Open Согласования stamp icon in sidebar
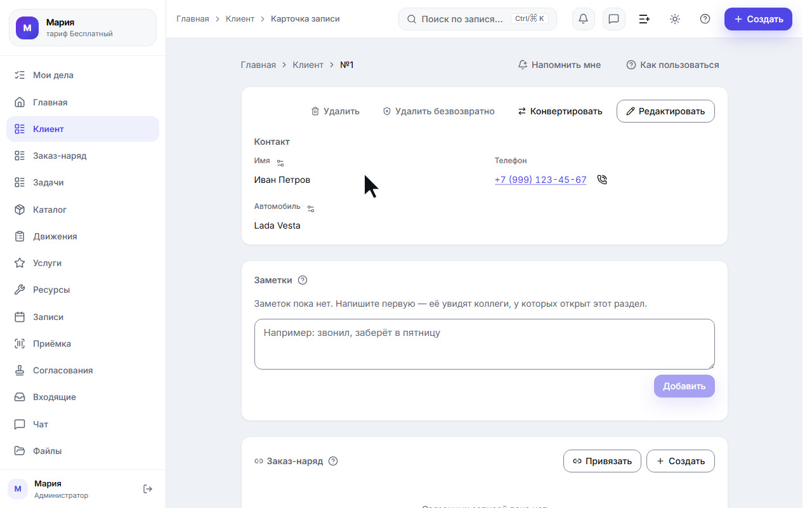The width and height of the screenshot is (812, 508). point(20,370)
